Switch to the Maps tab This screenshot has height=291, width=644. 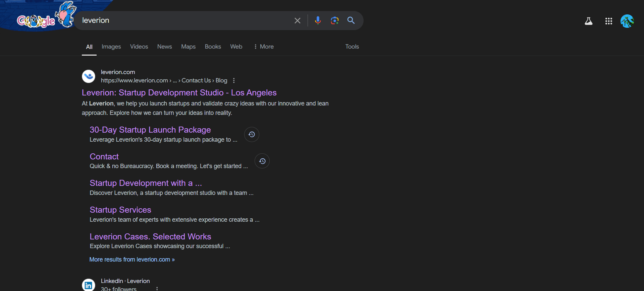pos(189,47)
